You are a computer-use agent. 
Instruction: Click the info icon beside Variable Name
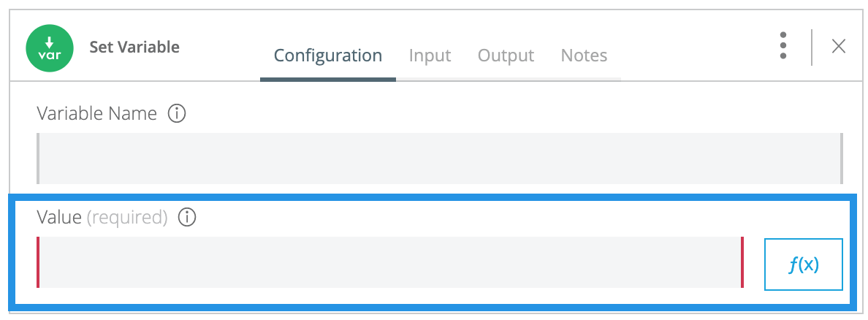[177, 114]
